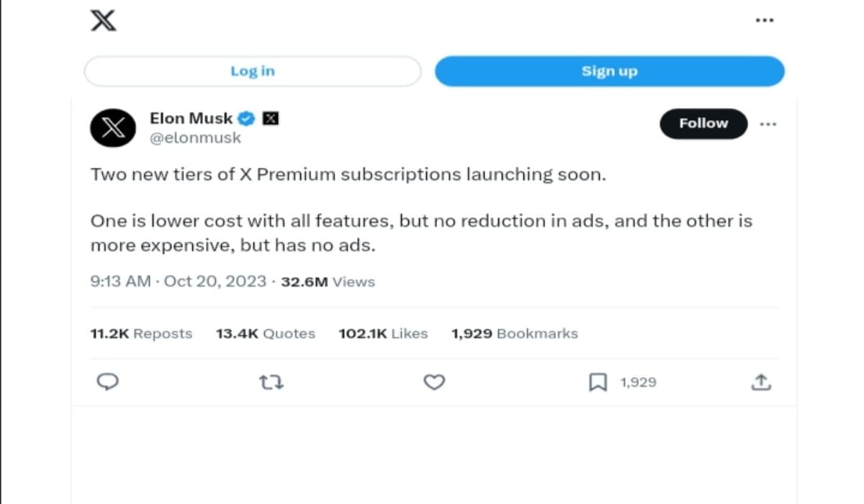Viewport: 864px width, 504px height.
Task: Click the blue verified badge
Action: pyautogui.click(x=247, y=118)
